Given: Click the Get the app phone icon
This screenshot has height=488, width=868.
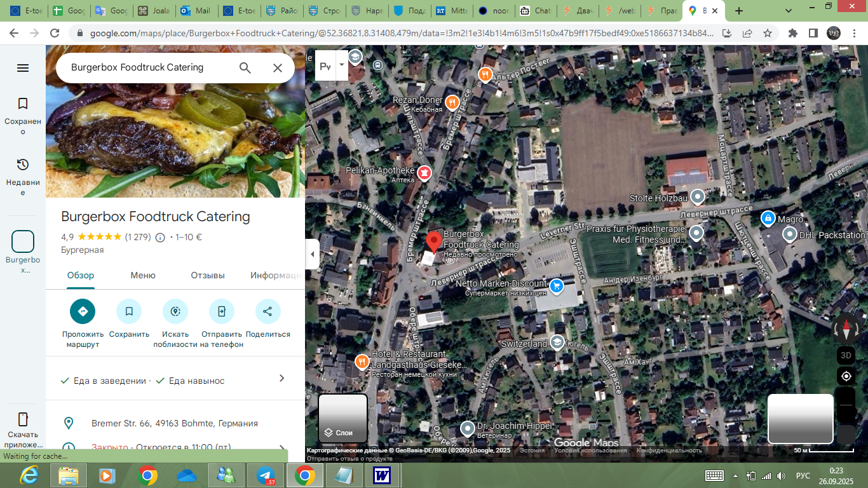Looking at the screenshot, I should tap(23, 419).
